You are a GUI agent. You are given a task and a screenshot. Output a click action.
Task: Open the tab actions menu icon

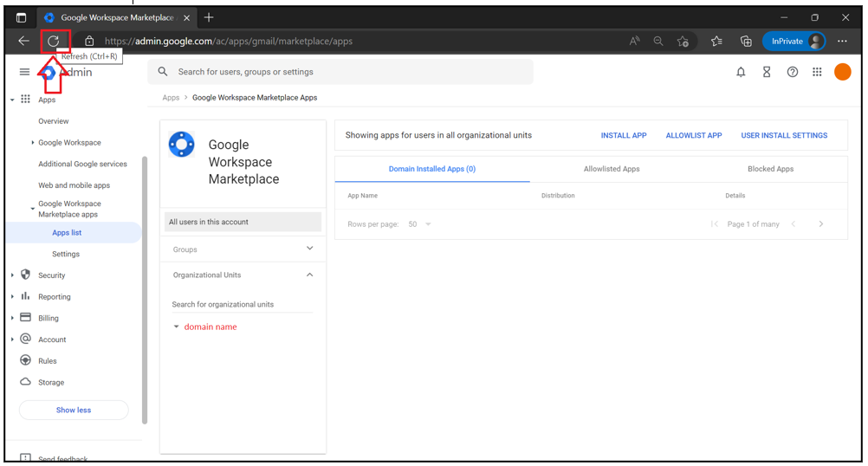(21, 17)
